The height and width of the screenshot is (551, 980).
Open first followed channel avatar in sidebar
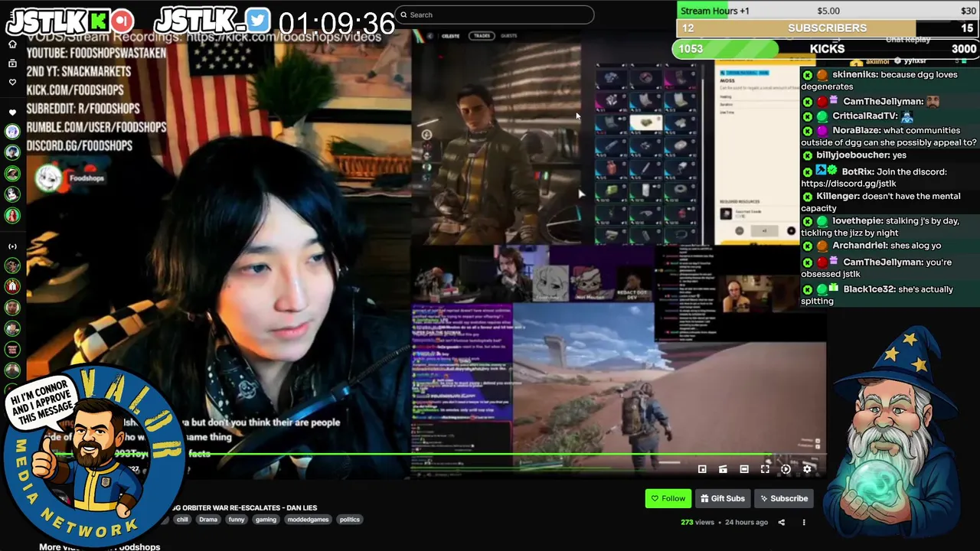pos(12,132)
